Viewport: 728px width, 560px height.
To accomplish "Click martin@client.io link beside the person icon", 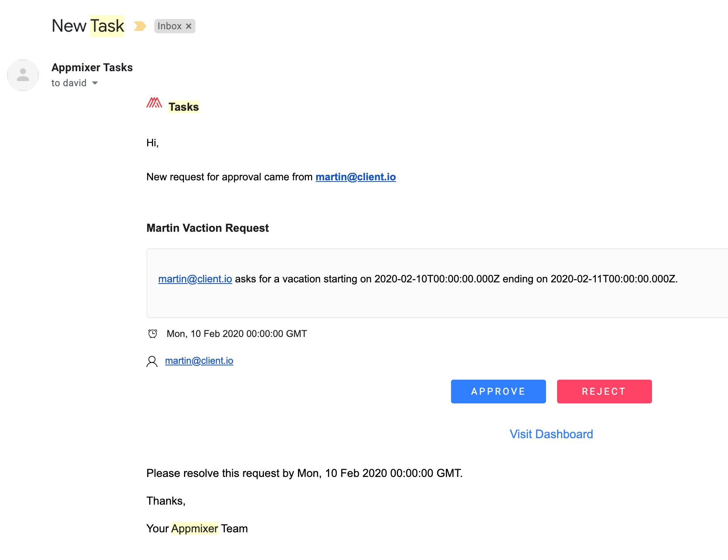I will click(199, 361).
